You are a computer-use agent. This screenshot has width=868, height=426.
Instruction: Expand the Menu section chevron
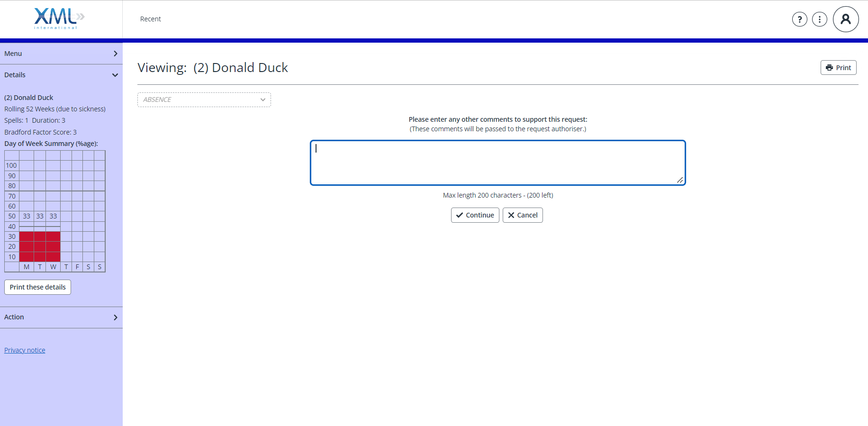point(115,54)
